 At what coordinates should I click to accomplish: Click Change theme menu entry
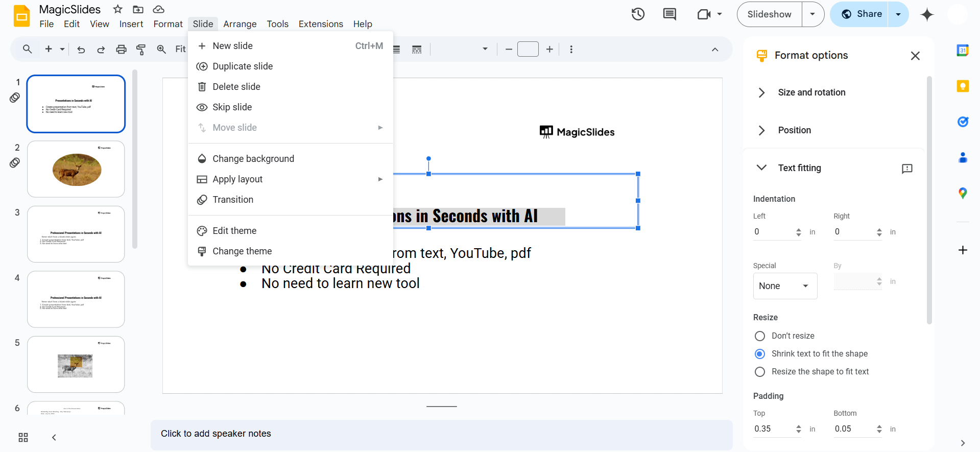point(291,251)
